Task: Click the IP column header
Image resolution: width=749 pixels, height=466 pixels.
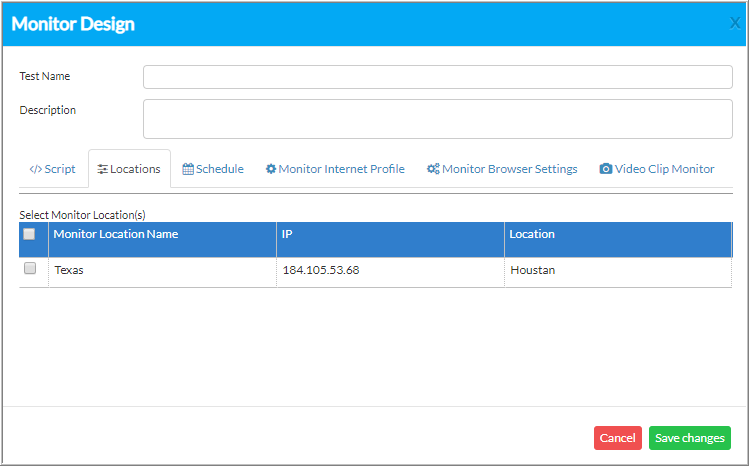Action: (x=390, y=240)
